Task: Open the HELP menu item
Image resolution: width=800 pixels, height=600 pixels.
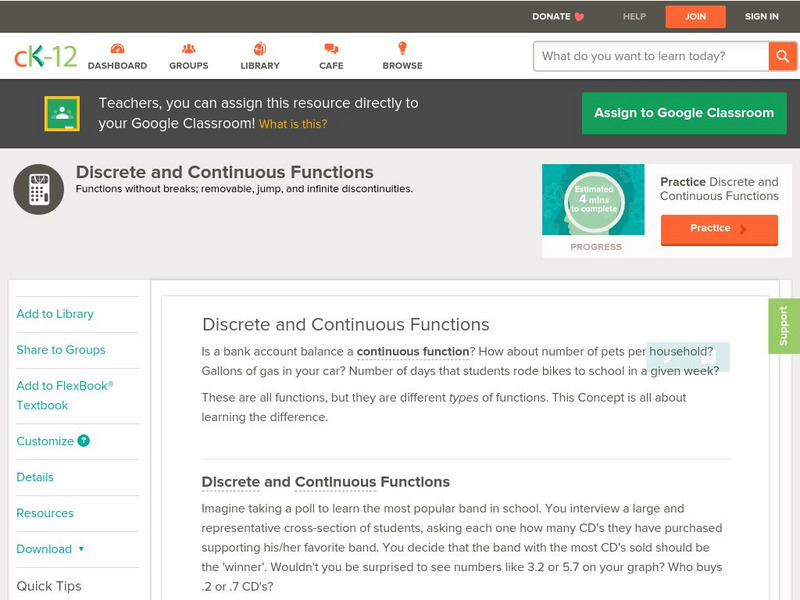Action: pyautogui.click(x=634, y=16)
